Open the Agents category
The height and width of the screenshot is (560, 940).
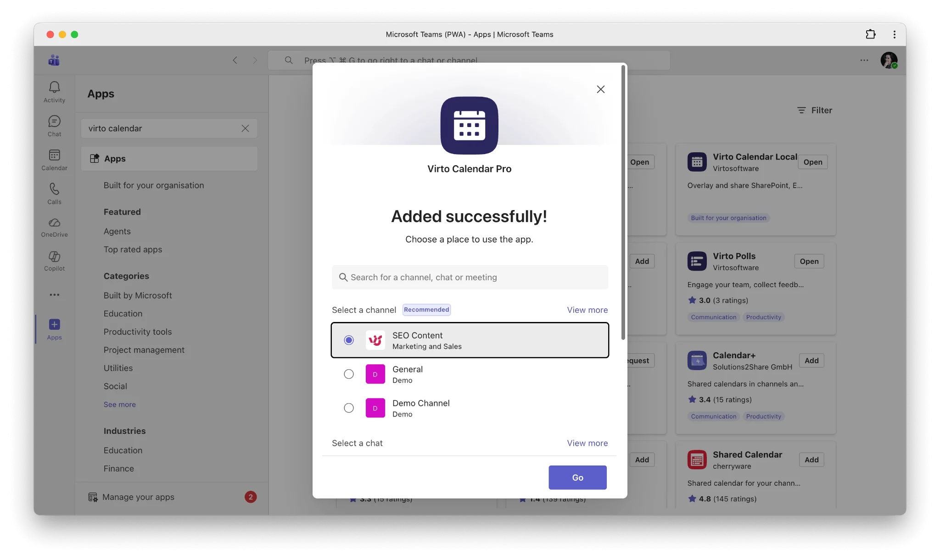tap(117, 232)
